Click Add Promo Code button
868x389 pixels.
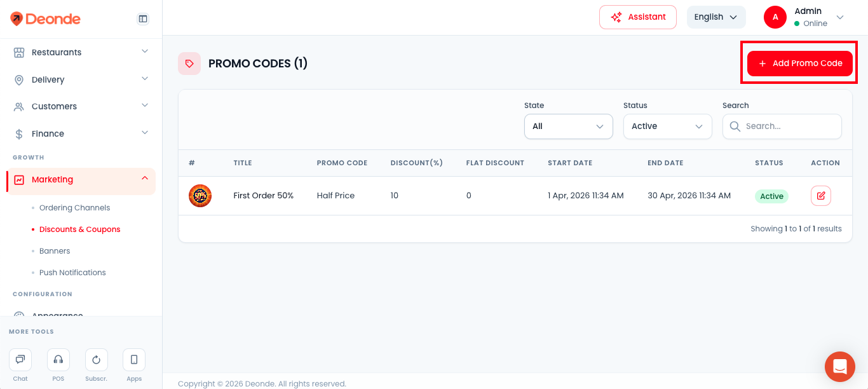tap(800, 64)
